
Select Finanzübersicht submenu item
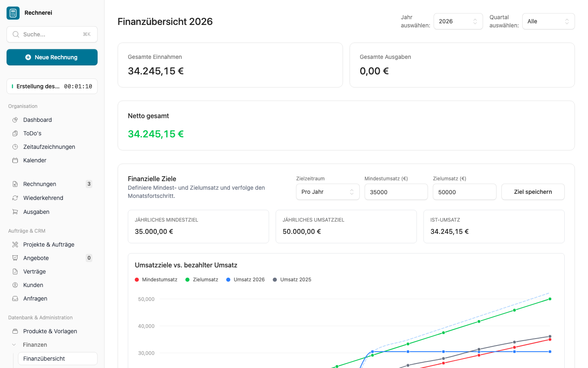[x=58, y=359]
